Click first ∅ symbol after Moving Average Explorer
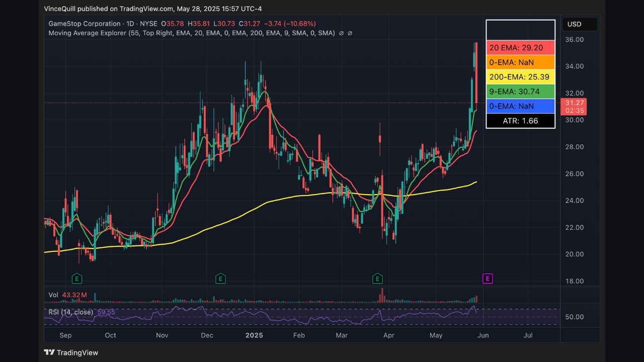The width and height of the screenshot is (644, 362). 341,33
